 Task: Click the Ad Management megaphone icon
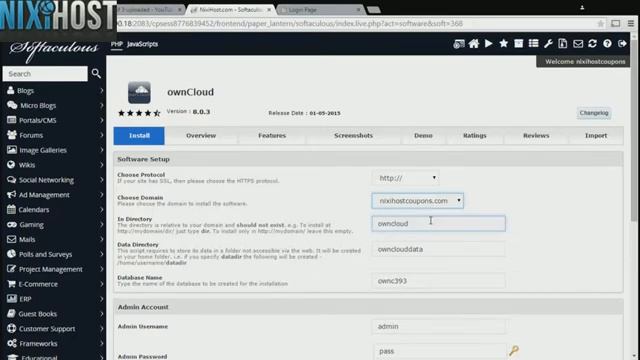(11, 195)
